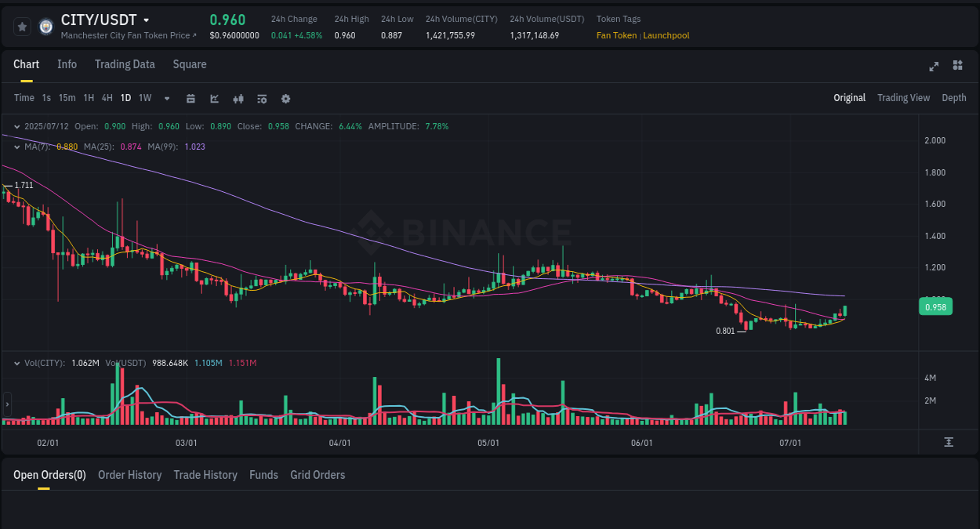Open the date range calendar icon

coord(191,99)
